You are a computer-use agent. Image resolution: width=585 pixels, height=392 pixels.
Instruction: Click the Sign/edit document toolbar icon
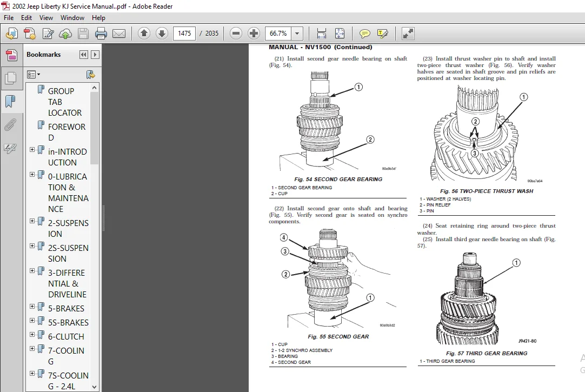[x=48, y=34]
